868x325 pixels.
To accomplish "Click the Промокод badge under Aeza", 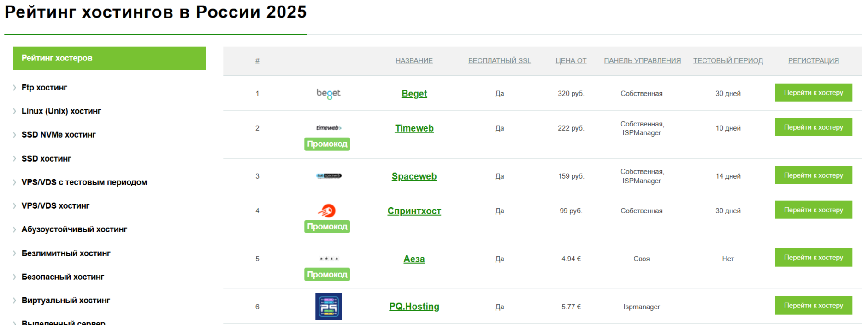I will pyautogui.click(x=327, y=274).
